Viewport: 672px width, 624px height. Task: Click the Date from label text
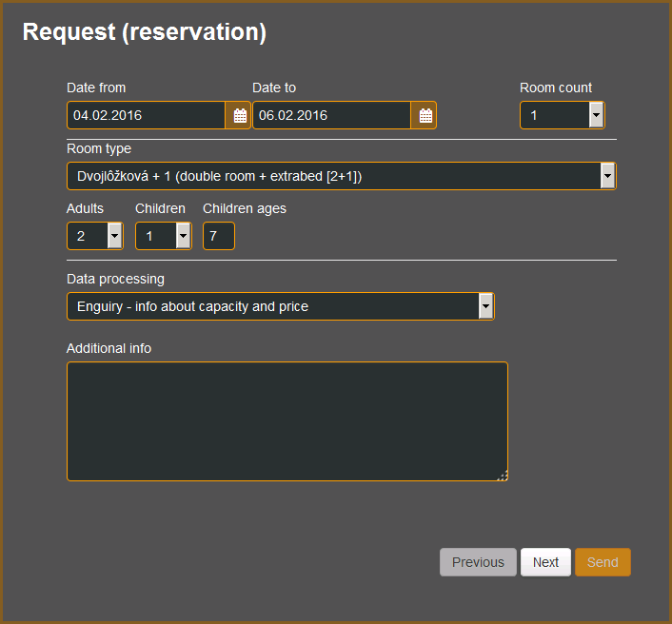[x=96, y=88]
